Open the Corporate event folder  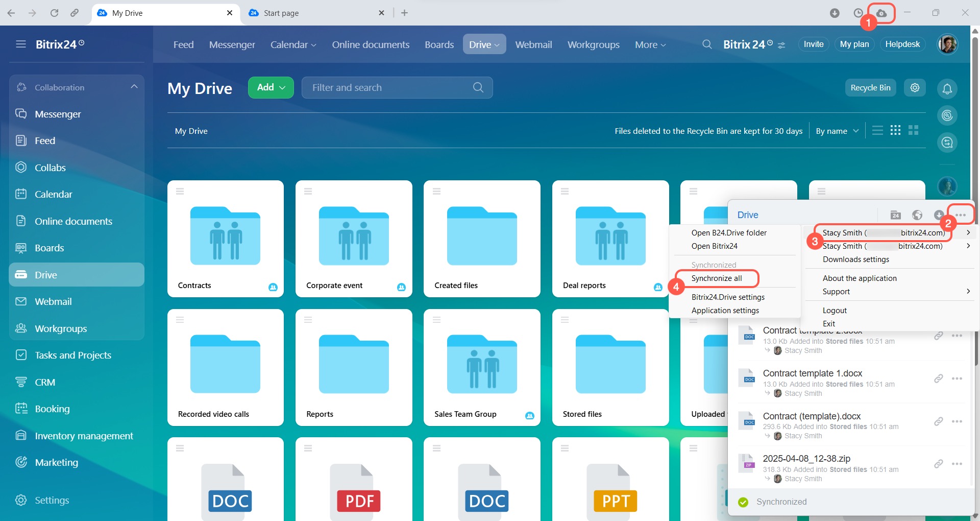pos(354,239)
